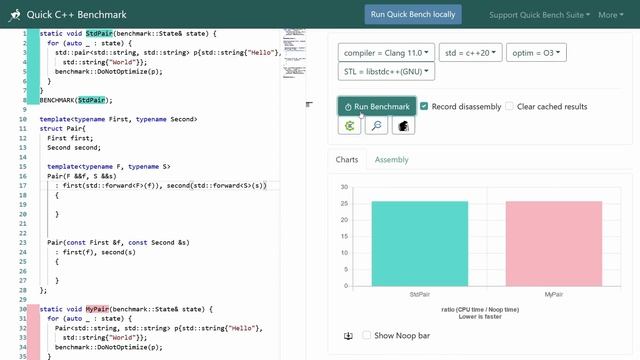The width and height of the screenshot is (640, 360).
Task: Click line number 10 in editor gutter
Action: pyautogui.click(x=23, y=119)
